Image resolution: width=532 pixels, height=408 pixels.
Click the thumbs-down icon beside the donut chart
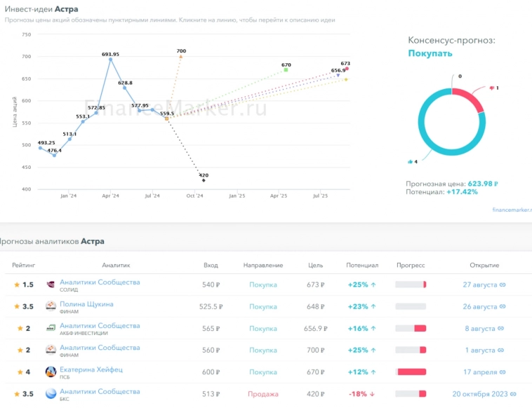(x=491, y=88)
